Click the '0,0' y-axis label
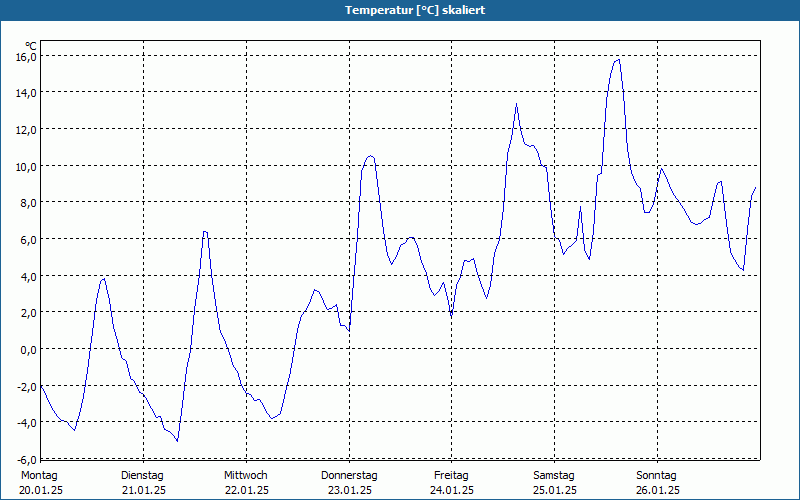Viewport: 800px width, 500px height. click(29, 349)
